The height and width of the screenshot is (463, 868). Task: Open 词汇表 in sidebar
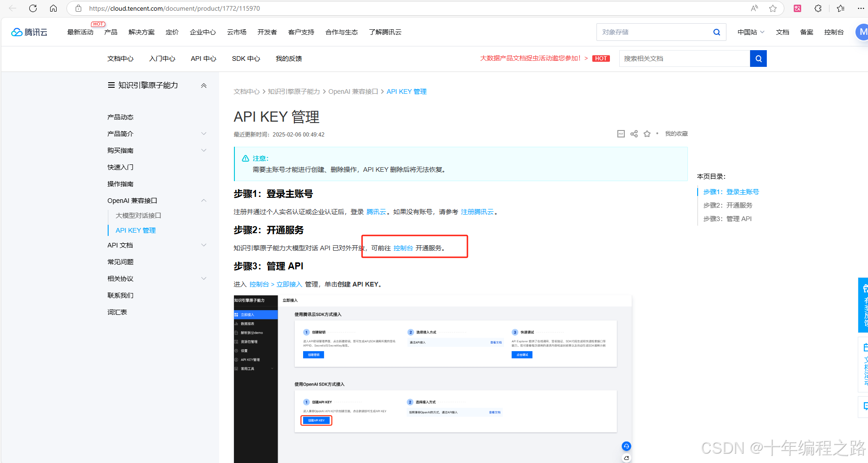[x=117, y=312]
